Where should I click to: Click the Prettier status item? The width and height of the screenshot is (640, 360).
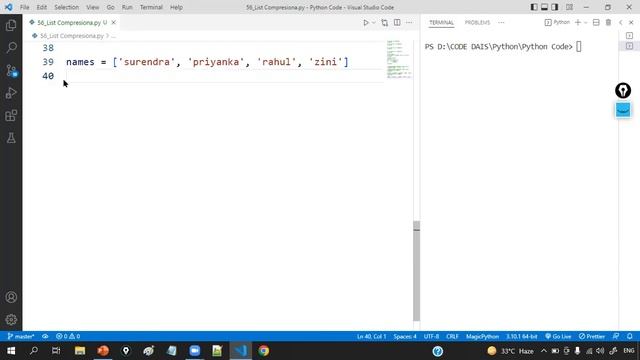591,336
